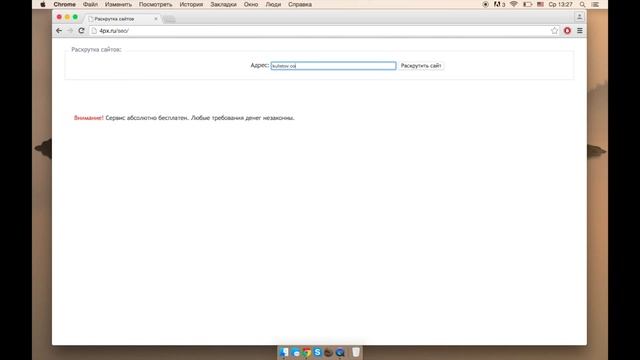Launch the blue app next to Finder

[x=296, y=352]
